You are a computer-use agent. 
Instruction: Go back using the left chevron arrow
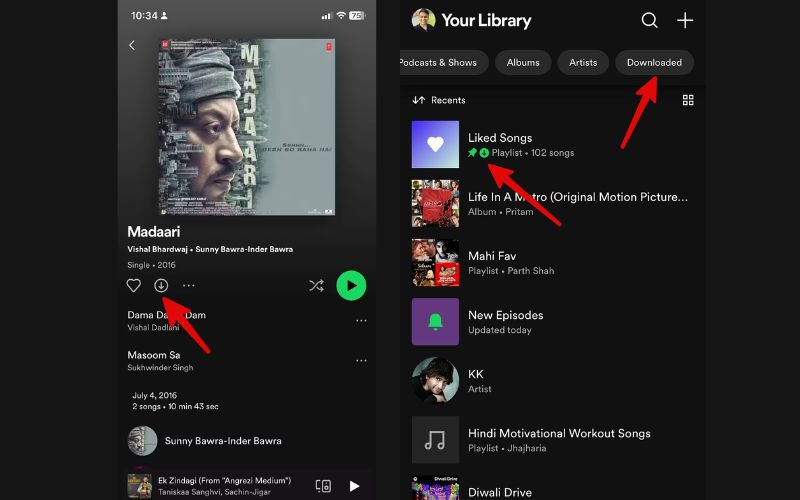click(x=132, y=45)
